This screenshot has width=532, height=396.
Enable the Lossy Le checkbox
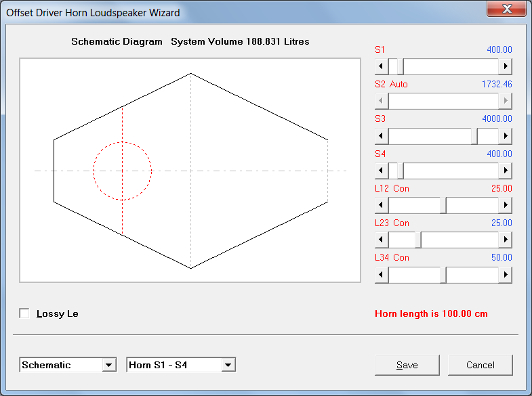(24, 313)
